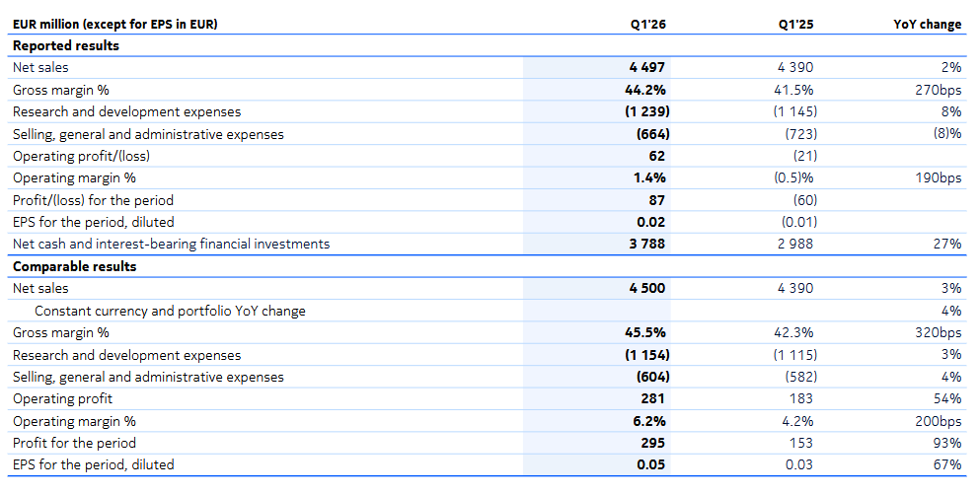This screenshot has height=495, width=980.
Task: Click the EUR million table title header
Action: point(114,24)
